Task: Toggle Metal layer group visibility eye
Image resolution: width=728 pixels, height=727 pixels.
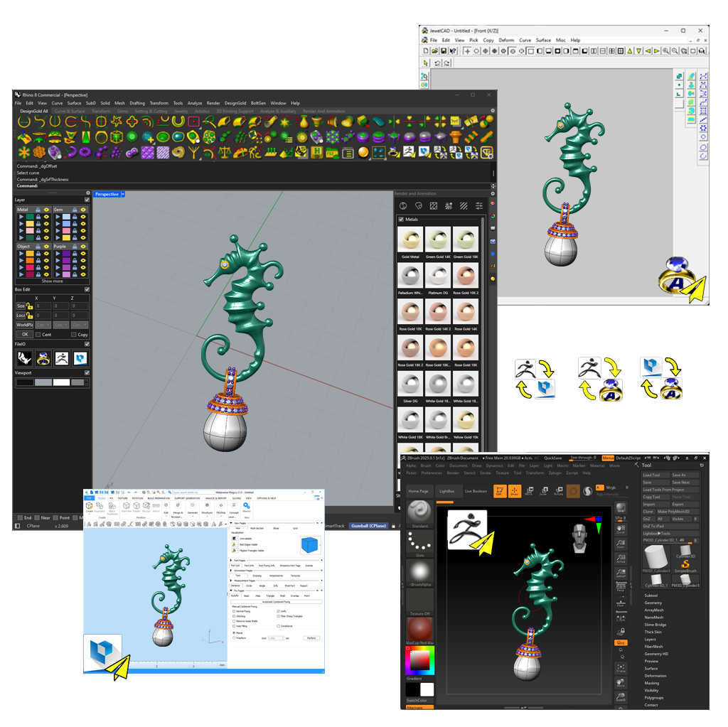Action: click(x=47, y=210)
